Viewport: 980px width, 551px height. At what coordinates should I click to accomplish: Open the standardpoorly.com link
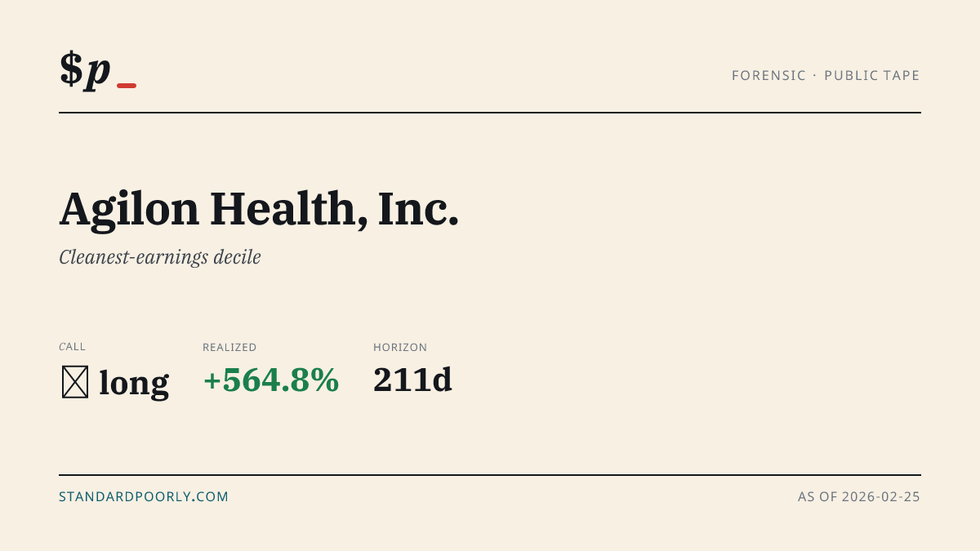tap(144, 496)
